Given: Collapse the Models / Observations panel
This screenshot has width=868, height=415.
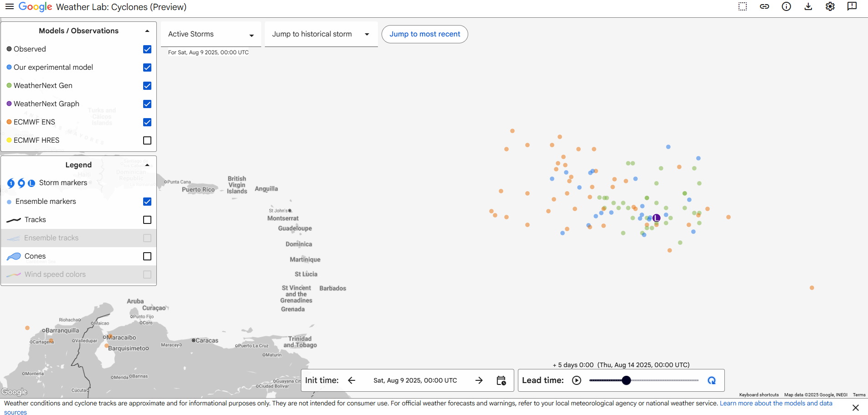Looking at the screenshot, I should click(x=147, y=31).
